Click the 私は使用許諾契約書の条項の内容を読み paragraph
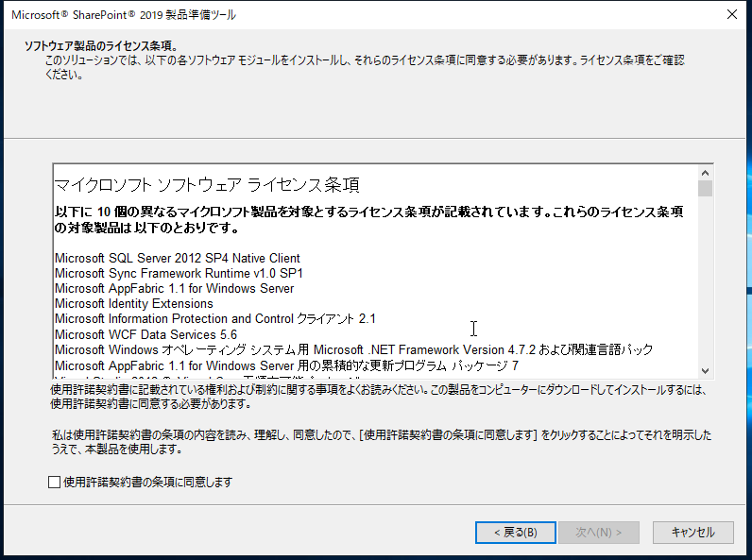Image resolution: width=752 pixels, height=560 pixels. point(382,442)
